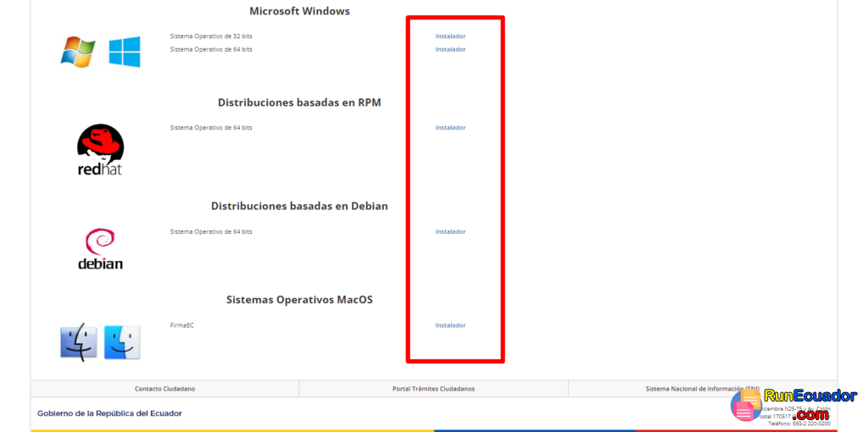868x432 pixels.
Task: Open Portal Trámites Ciudadanos footer tab
Action: (433, 389)
